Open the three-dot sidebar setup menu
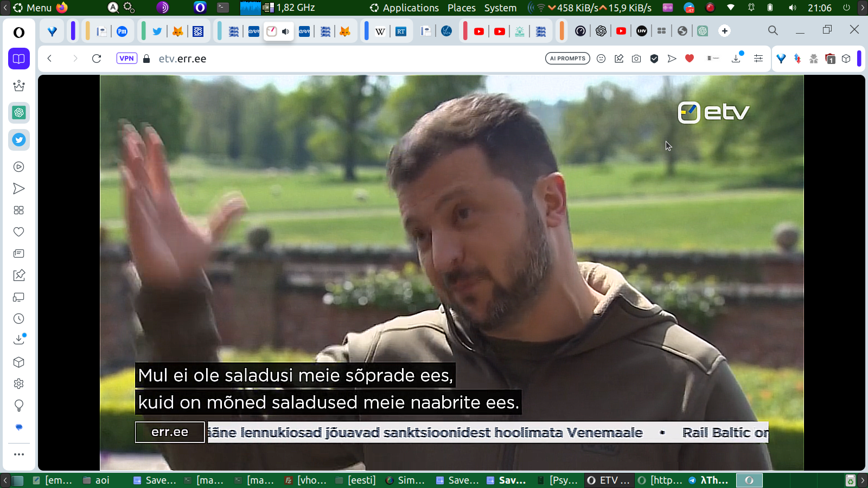This screenshot has height=488, width=868. 19,454
